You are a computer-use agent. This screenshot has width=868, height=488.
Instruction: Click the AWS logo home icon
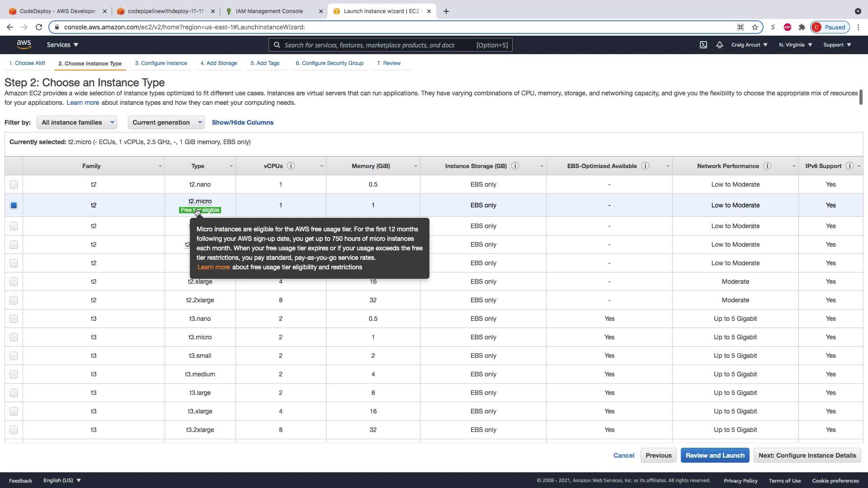[x=24, y=44]
